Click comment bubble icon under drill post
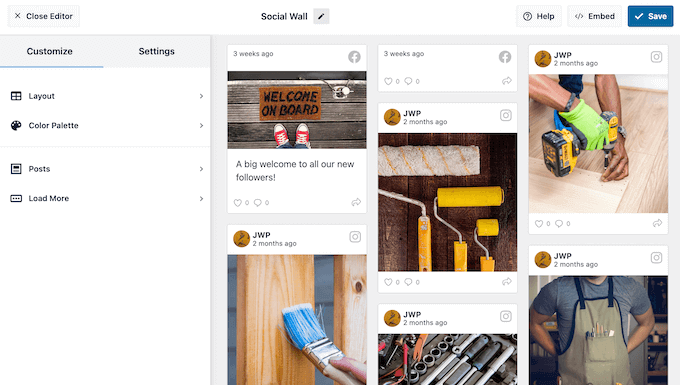This screenshot has height=385, width=680. (x=559, y=224)
